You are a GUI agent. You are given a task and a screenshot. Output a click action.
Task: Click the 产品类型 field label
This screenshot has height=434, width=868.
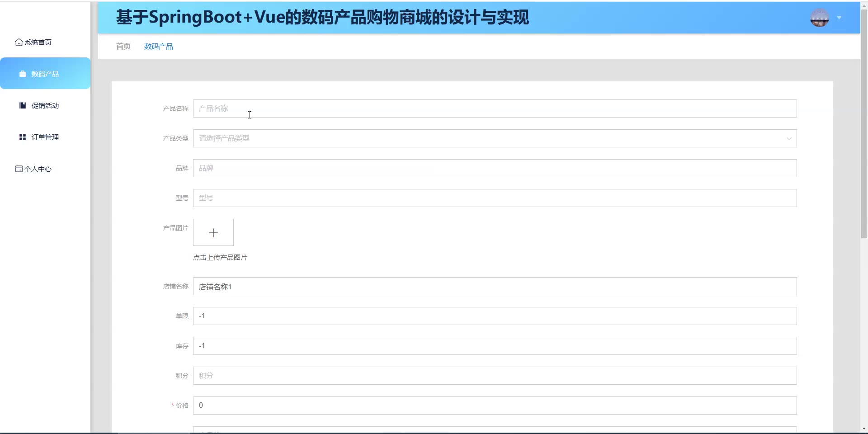click(175, 138)
